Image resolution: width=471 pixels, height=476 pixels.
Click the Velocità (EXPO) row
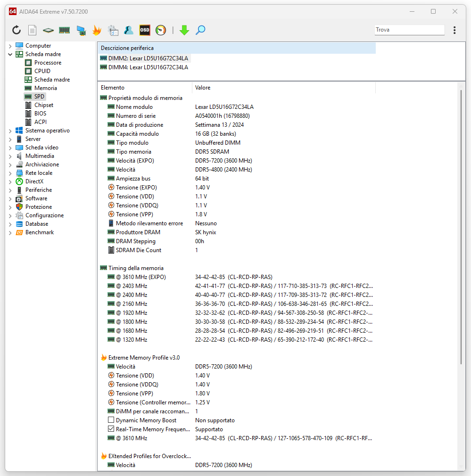(237, 161)
